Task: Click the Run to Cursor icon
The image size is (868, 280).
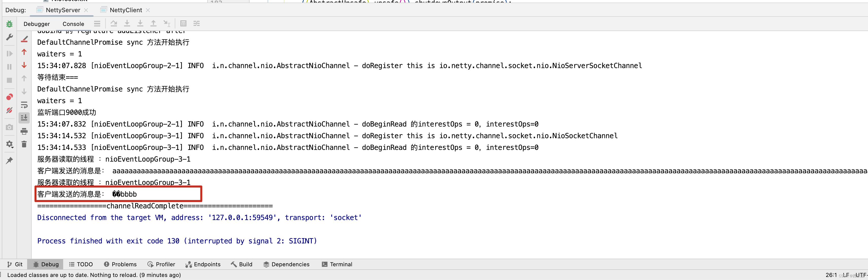Action: tap(167, 24)
